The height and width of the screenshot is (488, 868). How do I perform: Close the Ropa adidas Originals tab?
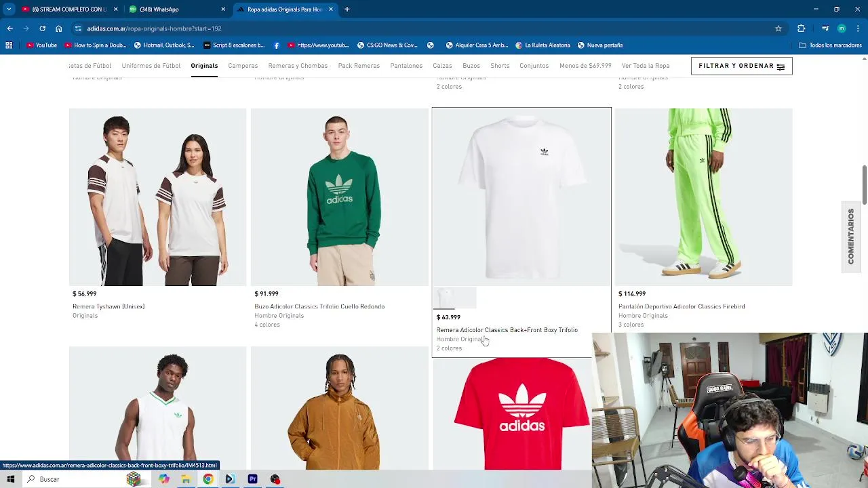[331, 9]
